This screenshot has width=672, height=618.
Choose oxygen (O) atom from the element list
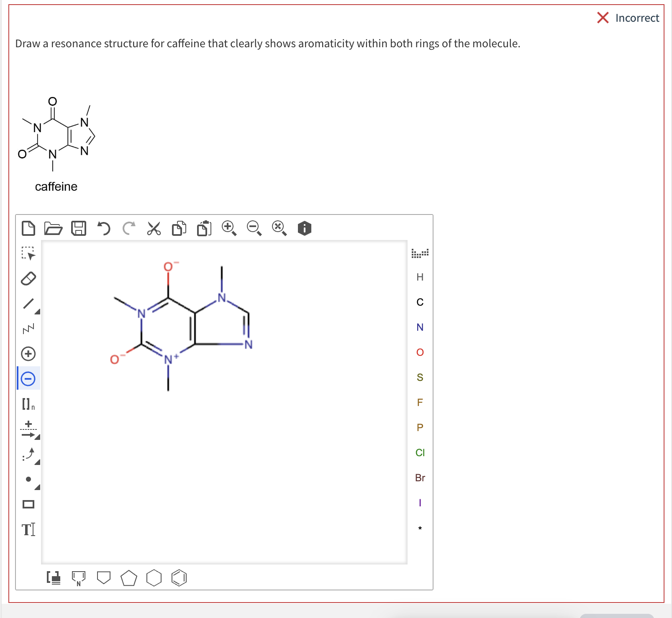pos(420,352)
